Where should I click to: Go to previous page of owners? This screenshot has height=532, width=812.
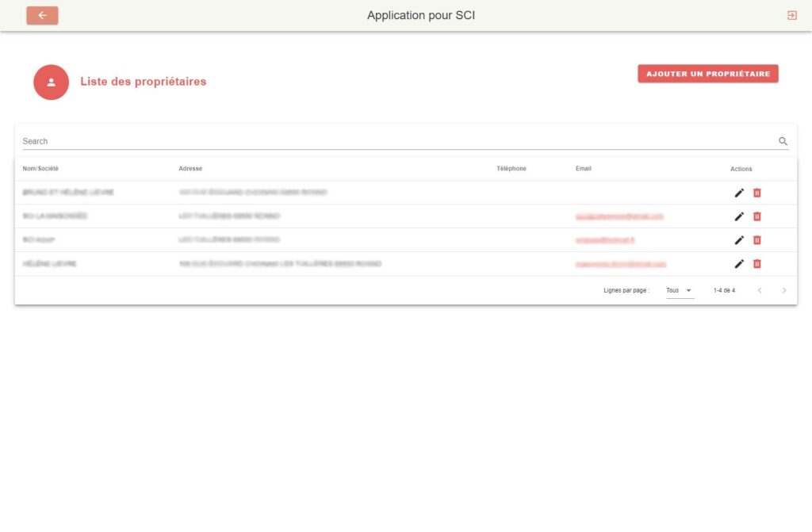pos(759,291)
